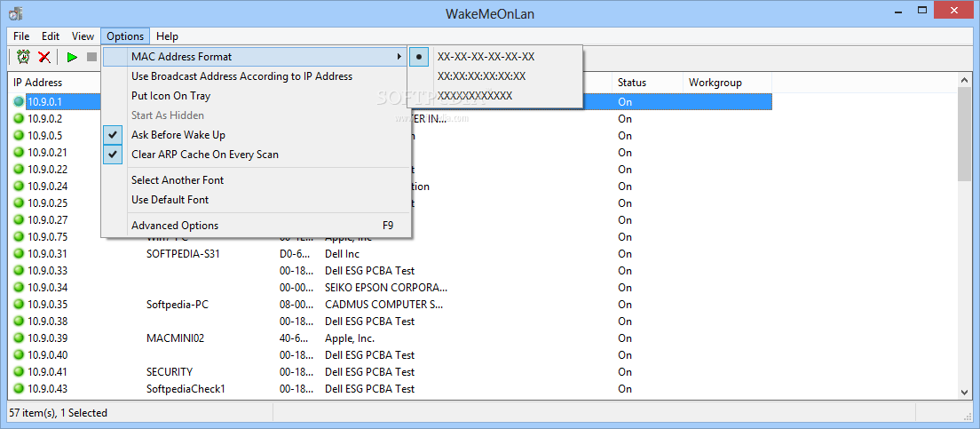
Task: Click the green status icon beside 10.9.0.39
Action: pos(18,338)
